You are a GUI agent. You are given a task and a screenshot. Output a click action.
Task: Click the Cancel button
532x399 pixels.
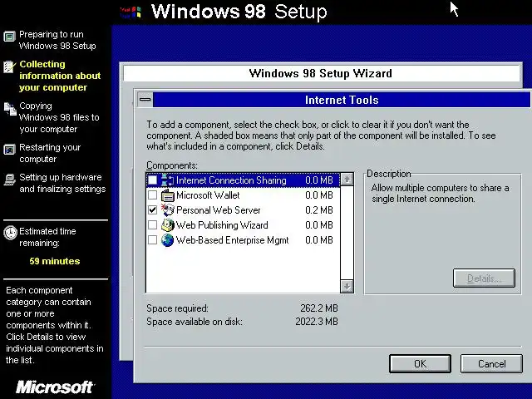click(x=491, y=364)
